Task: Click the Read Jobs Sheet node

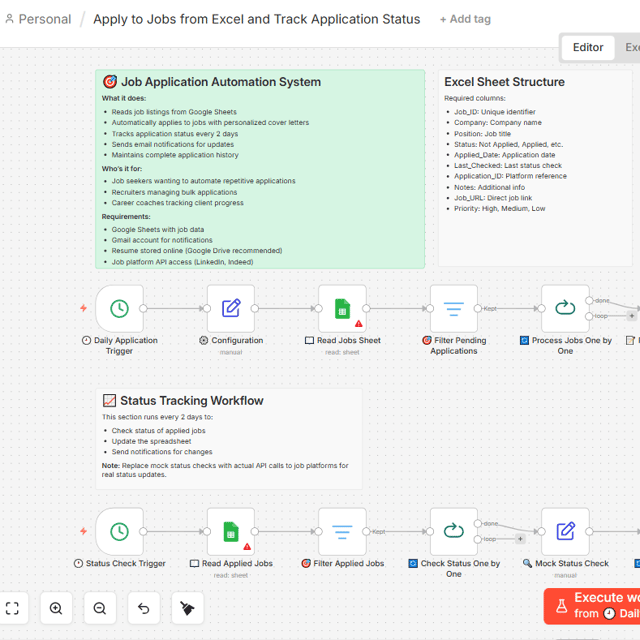Action: (342, 309)
